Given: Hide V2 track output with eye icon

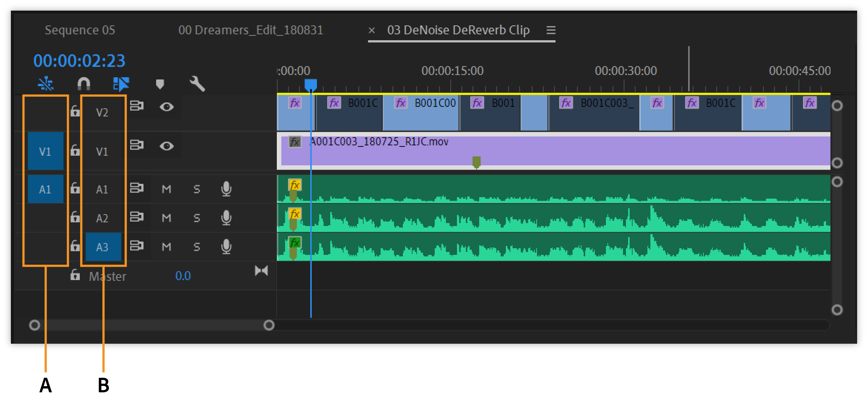Looking at the screenshot, I should click(x=166, y=107).
